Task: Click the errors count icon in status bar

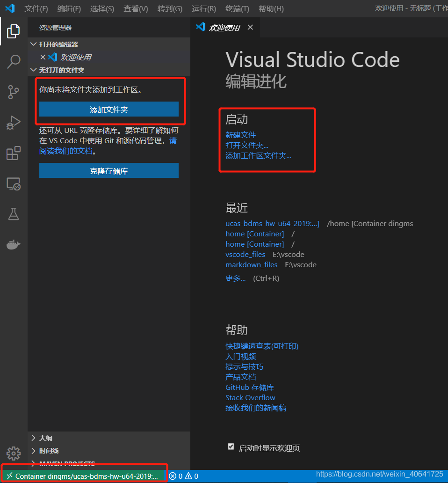Action: (x=173, y=476)
